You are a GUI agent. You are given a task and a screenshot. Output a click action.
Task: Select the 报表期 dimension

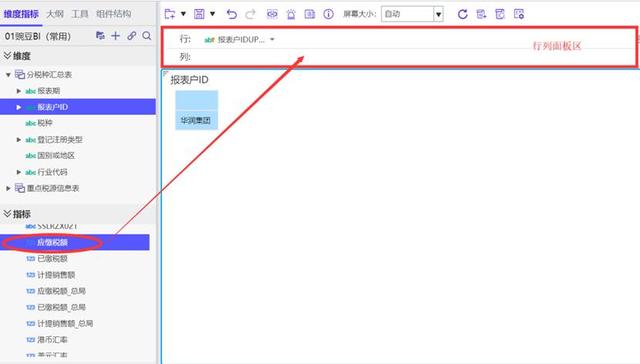pos(49,91)
